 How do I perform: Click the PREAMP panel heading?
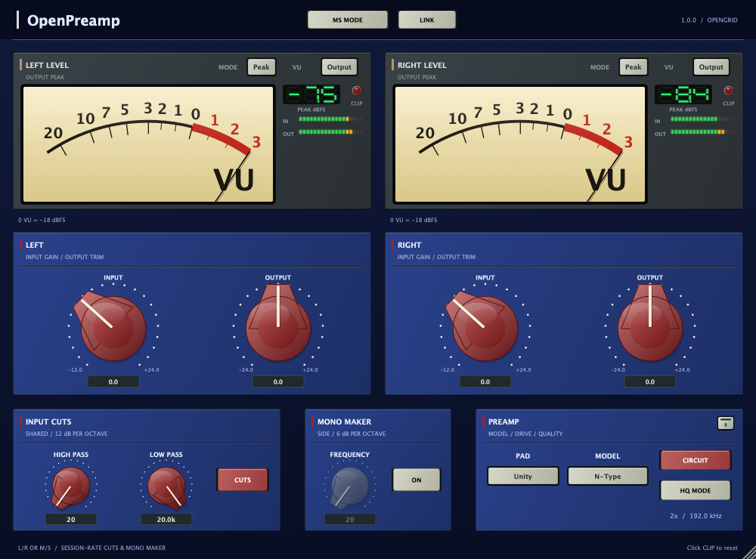point(503,422)
